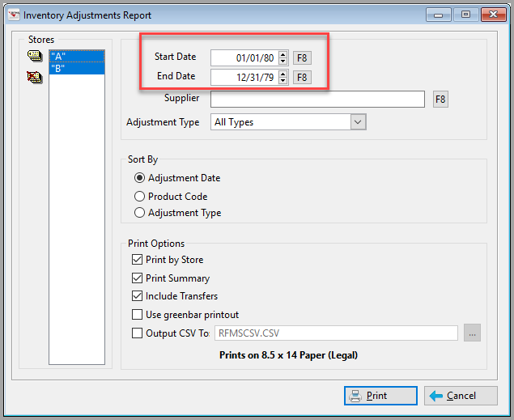The image size is (514, 420).
Task: Minimize the Inventory Adjustments Report window
Action: (x=439, y=15)
